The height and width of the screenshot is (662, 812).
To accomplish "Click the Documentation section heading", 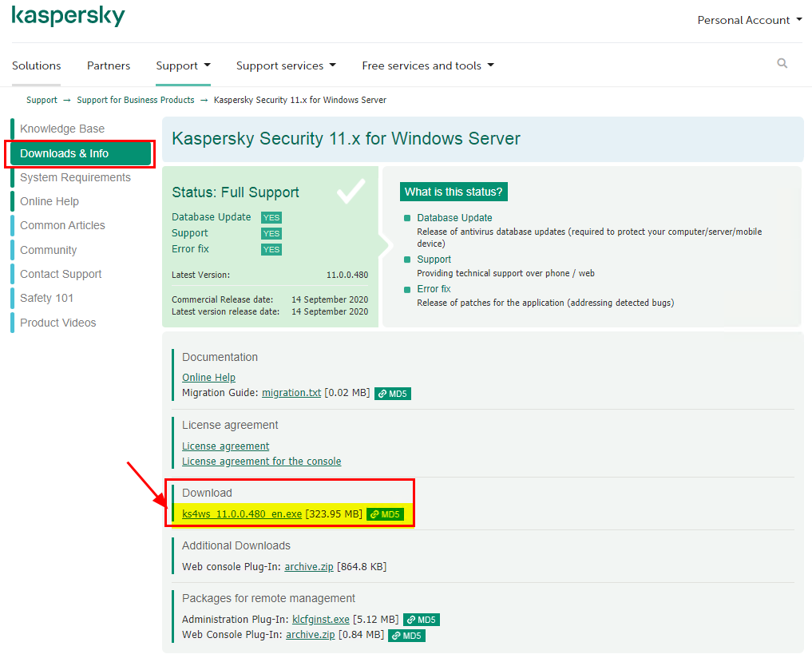I will (220, 357).
